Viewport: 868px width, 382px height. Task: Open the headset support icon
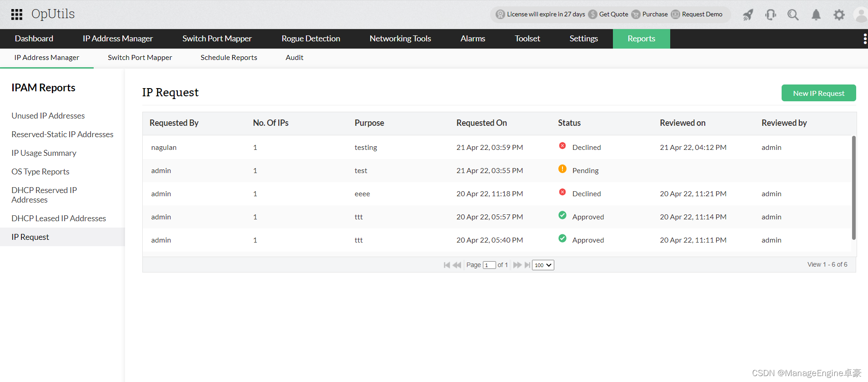771,15
